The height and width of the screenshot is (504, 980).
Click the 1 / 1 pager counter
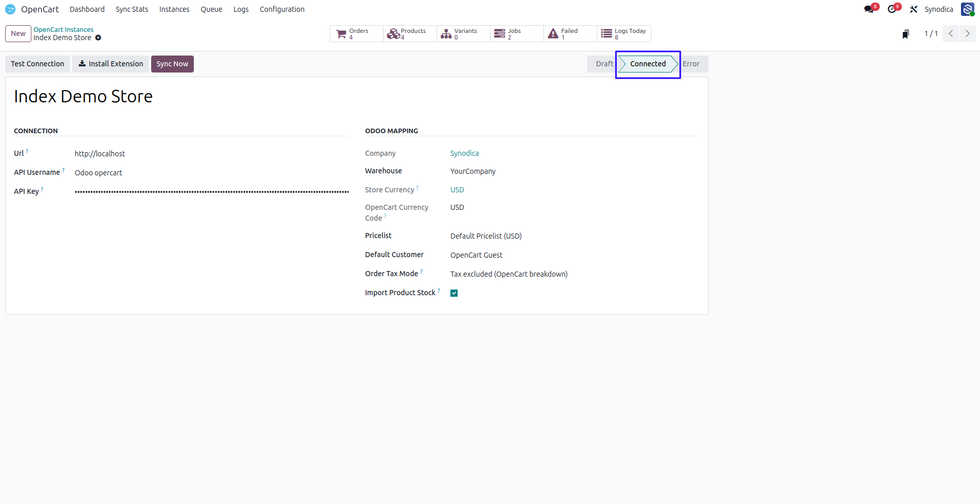(931, 33)
